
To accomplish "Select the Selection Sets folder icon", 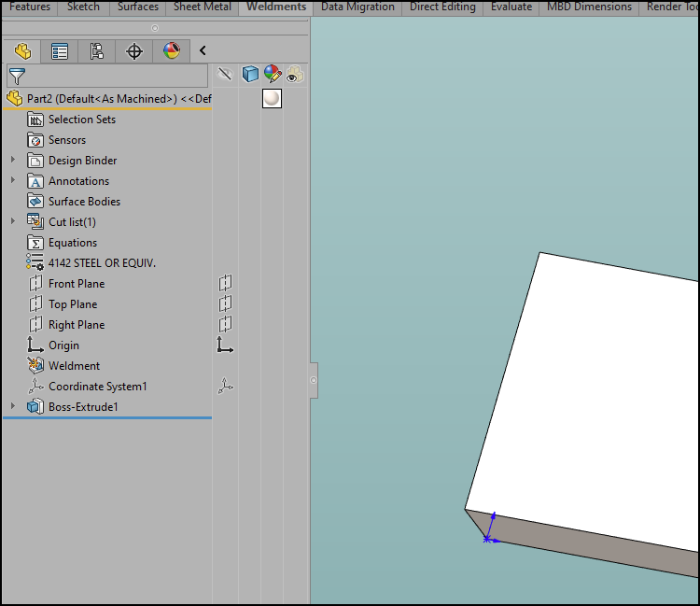I will (x=35, y=120).
